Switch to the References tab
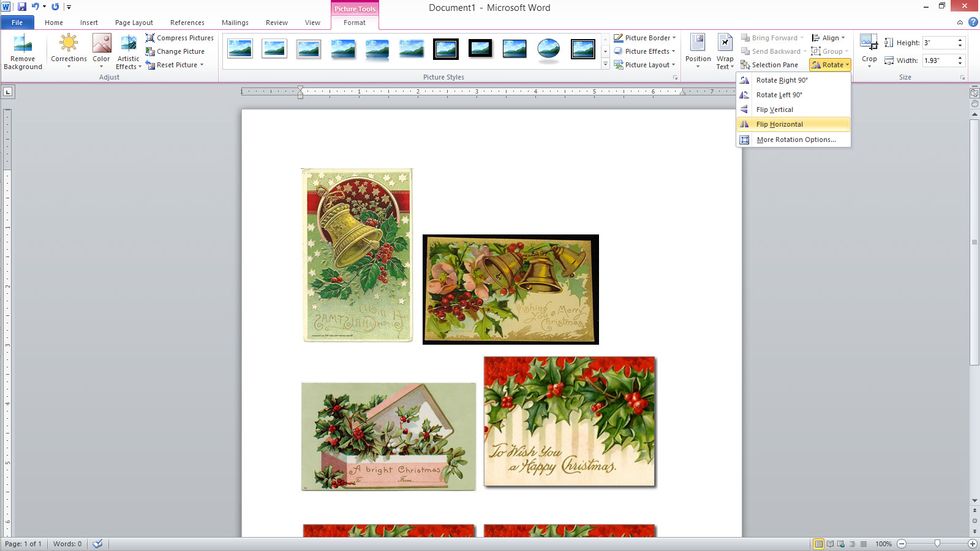Image resolution: width=980 pixels, height=551 pixels. (188, 22)
